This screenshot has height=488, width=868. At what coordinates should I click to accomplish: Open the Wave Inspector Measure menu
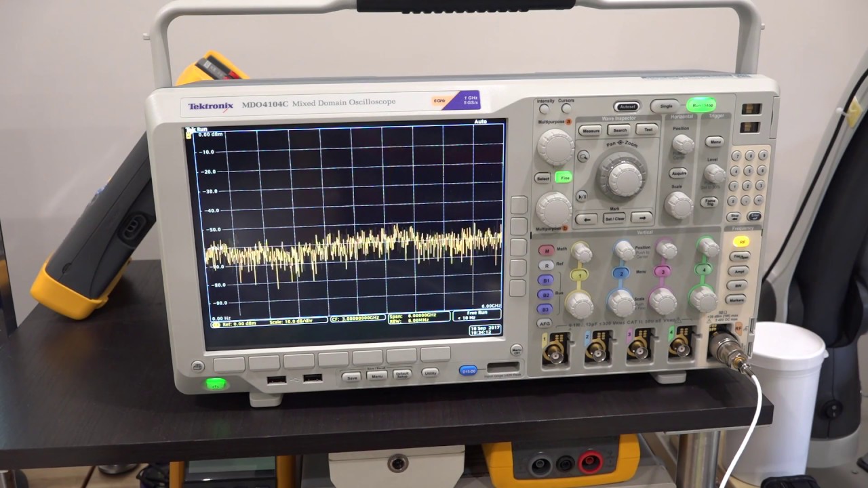(x=590, y=131)
